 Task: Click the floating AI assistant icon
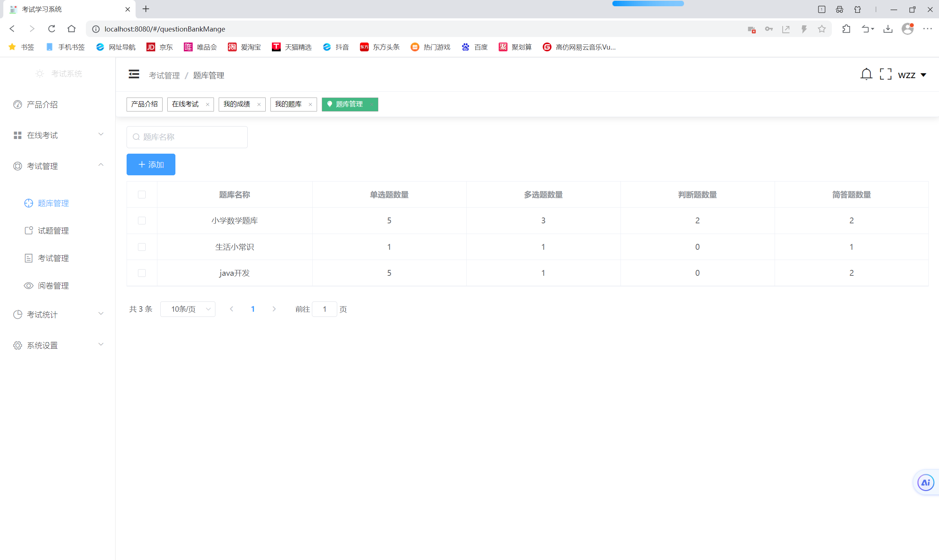(925, 482)
